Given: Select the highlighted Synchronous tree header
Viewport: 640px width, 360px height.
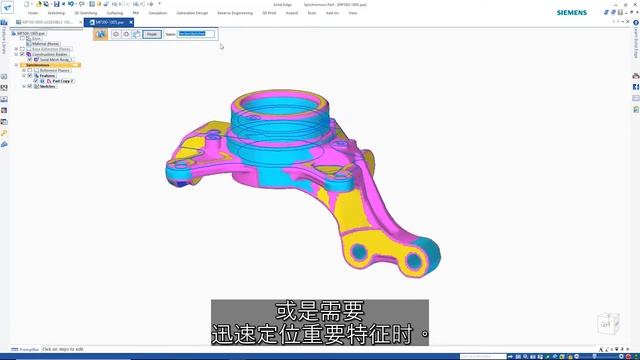Looking at the screenshot, I should [x=50, y=65].
